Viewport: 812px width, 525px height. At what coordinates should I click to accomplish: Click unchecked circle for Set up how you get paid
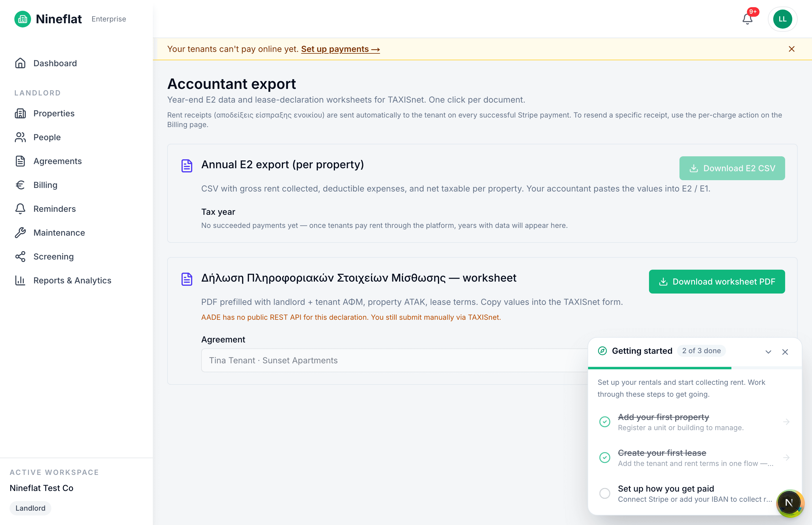605,494
